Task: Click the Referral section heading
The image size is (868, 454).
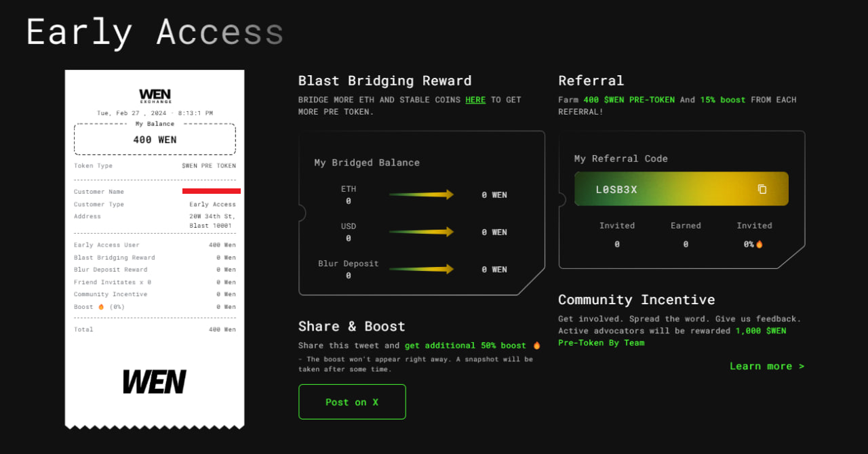Action: (591, 81)
